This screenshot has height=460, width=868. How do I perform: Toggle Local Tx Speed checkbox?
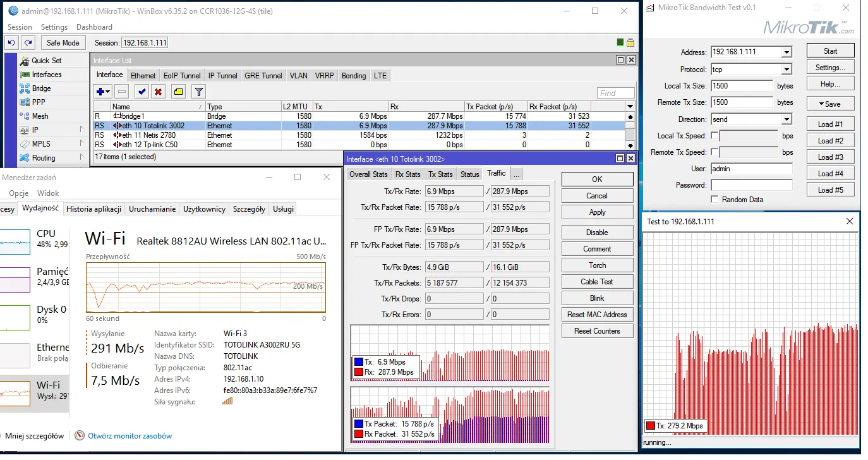click(714, 136)
